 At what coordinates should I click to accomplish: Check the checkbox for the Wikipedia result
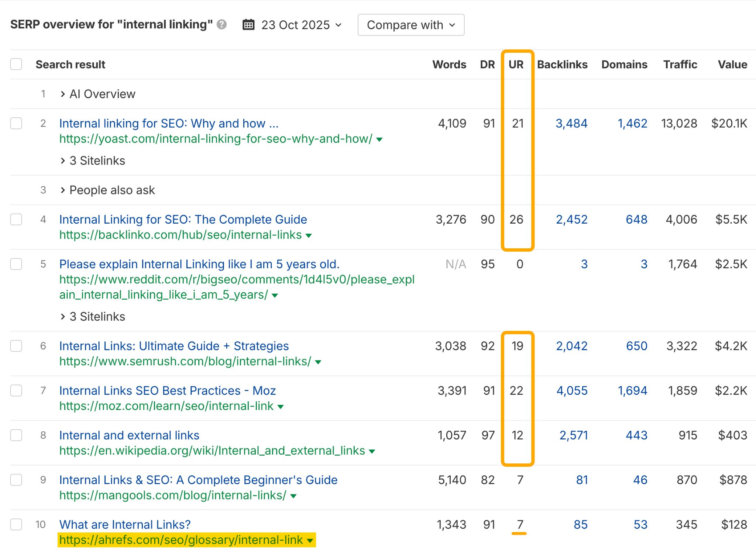16,435
